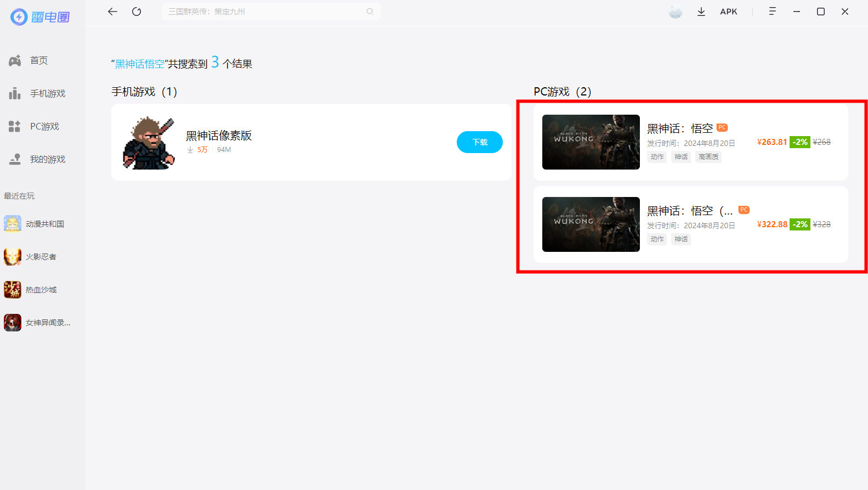Click the PC游戏（2） section heading

click(563, 92)
